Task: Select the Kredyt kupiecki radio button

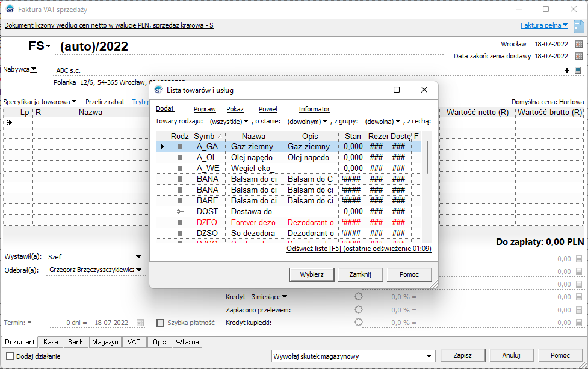Action: point(359,322)
